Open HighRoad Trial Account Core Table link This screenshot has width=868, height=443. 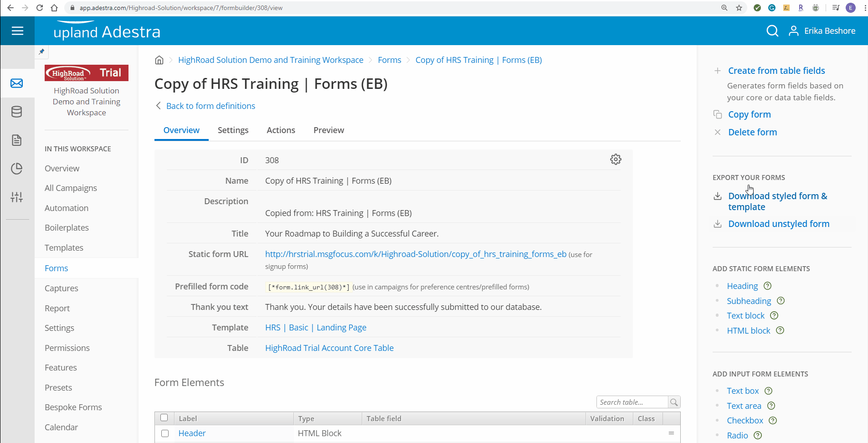[329, 348]
